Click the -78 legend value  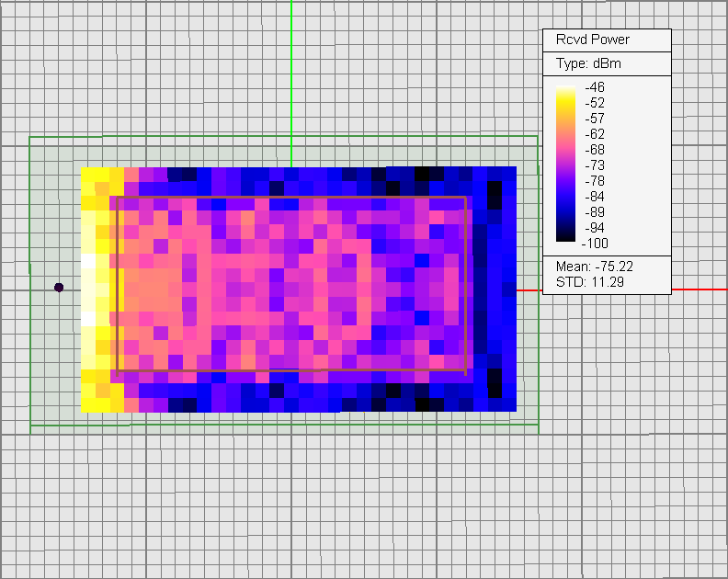tap(595, 181)
